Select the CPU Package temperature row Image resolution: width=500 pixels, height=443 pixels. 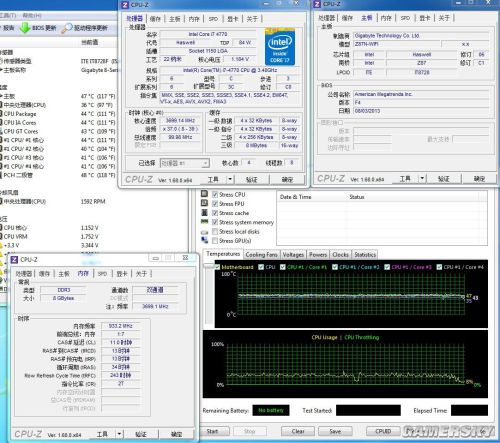pos(58,114)
